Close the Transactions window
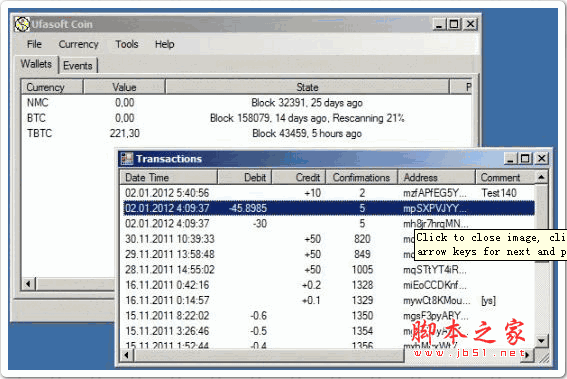 [541, 158]
